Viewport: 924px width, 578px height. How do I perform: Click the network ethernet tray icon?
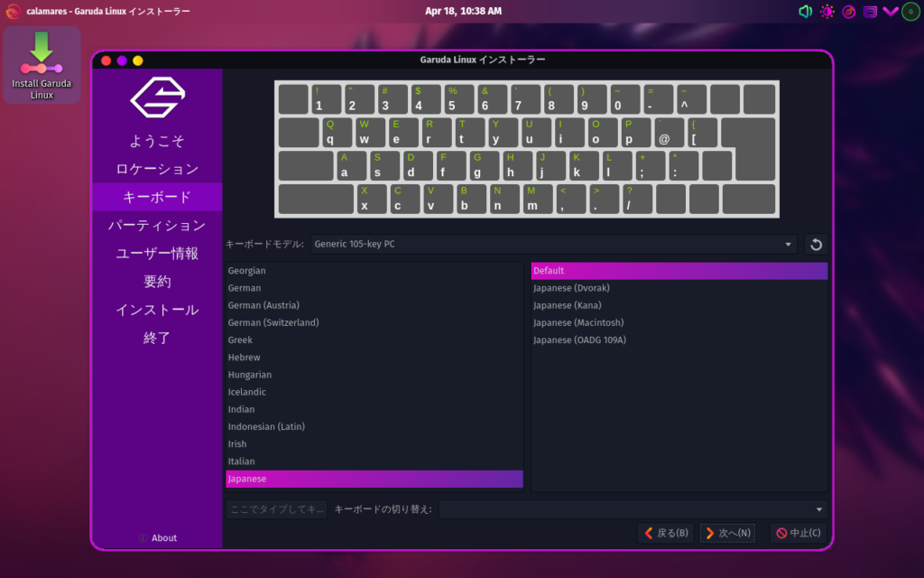pos(870,12)
